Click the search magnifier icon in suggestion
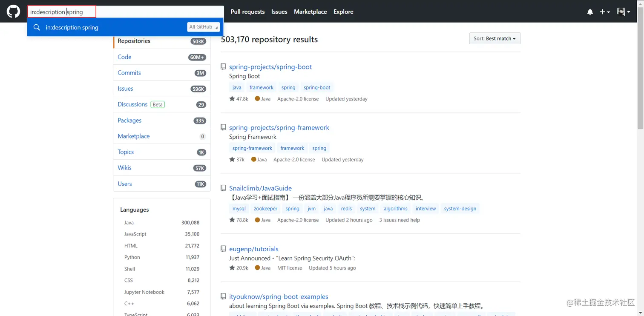Viewport: 644px width, 316px height. click(37, 27)
